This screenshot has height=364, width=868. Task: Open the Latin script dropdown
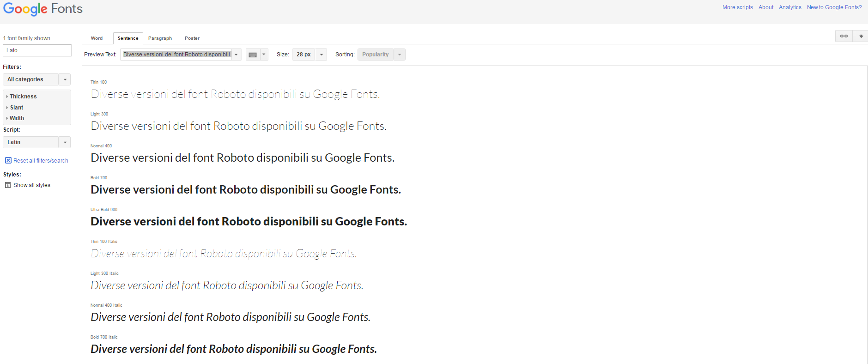tap(37, 142)
